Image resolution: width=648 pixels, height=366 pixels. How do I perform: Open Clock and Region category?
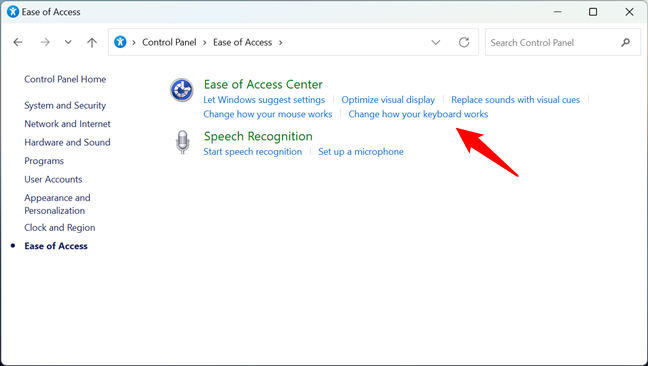pos(60,228)
